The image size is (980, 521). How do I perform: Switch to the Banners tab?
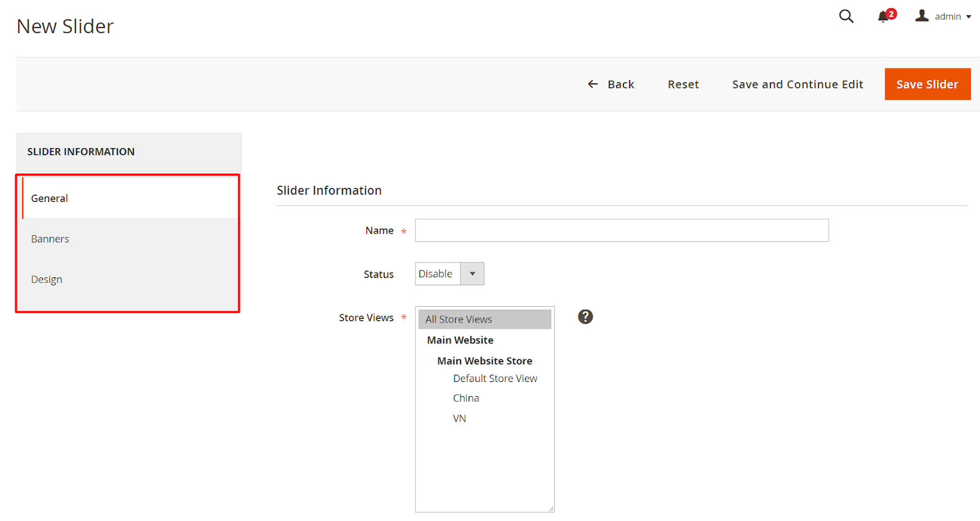pos(50,239)
